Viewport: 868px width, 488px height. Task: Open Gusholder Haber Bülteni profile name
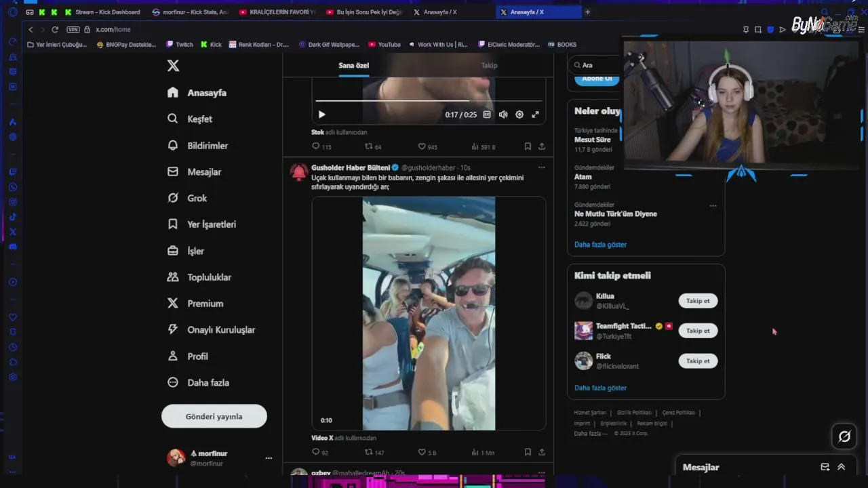(351, 167)
